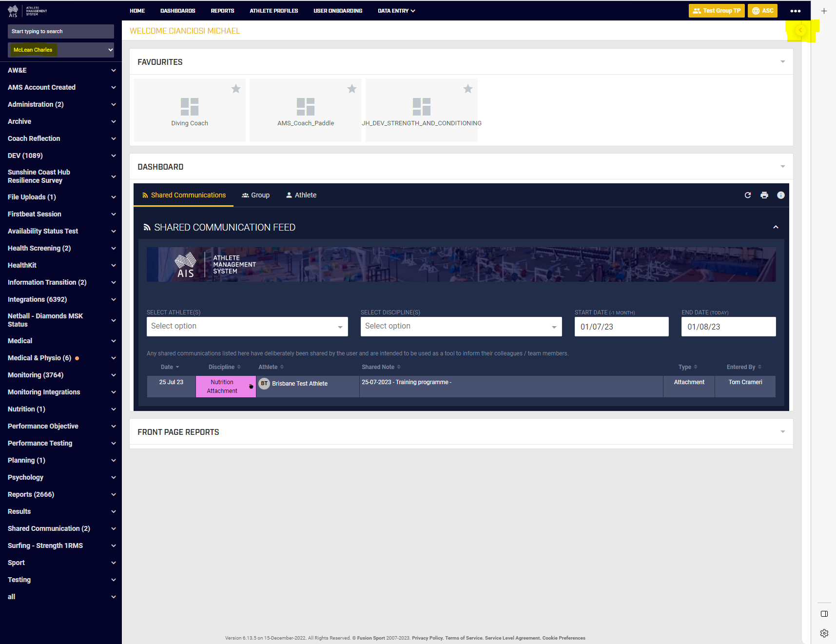
Task: Open the AMS_Coach_Paddle dashboard tile
Action: point(306,111)
